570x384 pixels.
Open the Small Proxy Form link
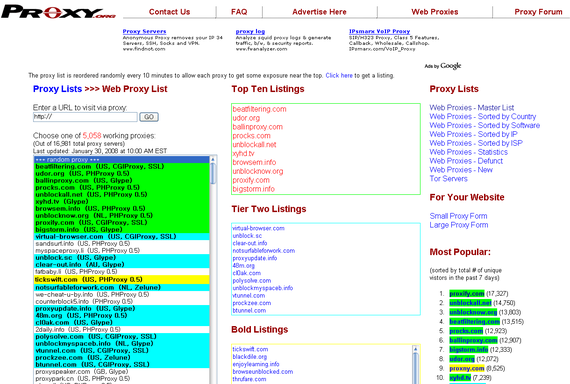[x=458, y=216]
